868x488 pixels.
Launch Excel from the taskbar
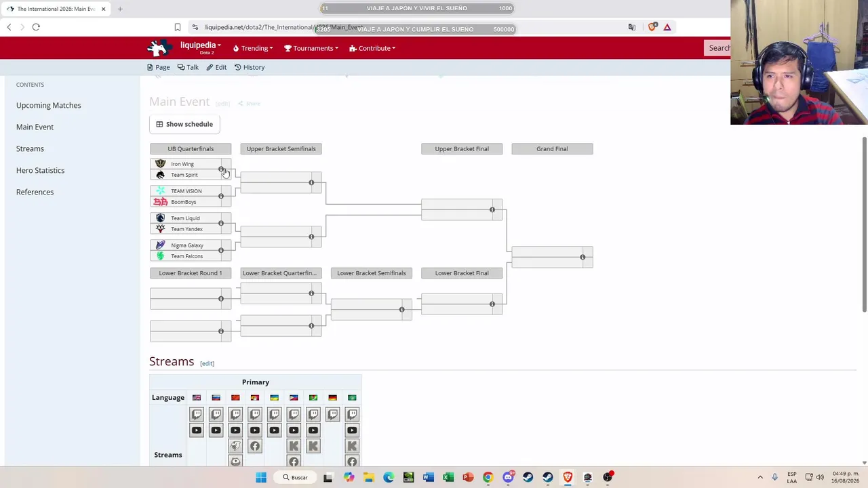click(x=448, y=477)
